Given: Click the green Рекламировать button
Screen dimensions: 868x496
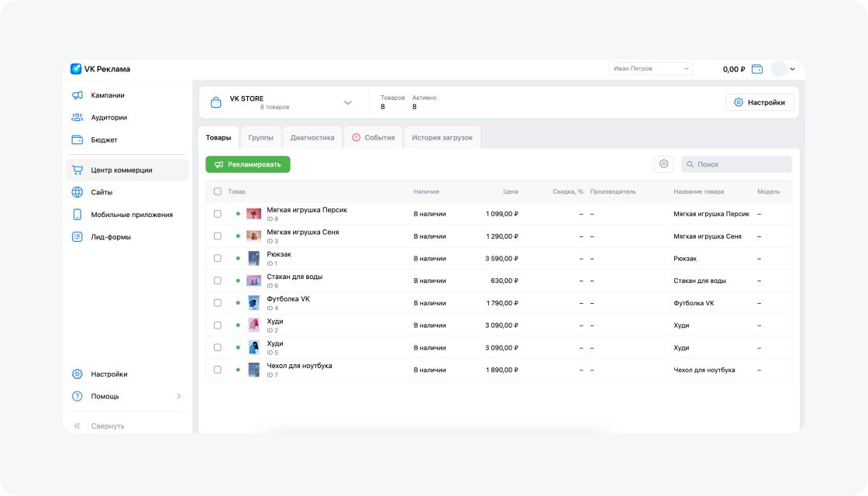Looking at the screenshot, I should (x=248, y=164).
